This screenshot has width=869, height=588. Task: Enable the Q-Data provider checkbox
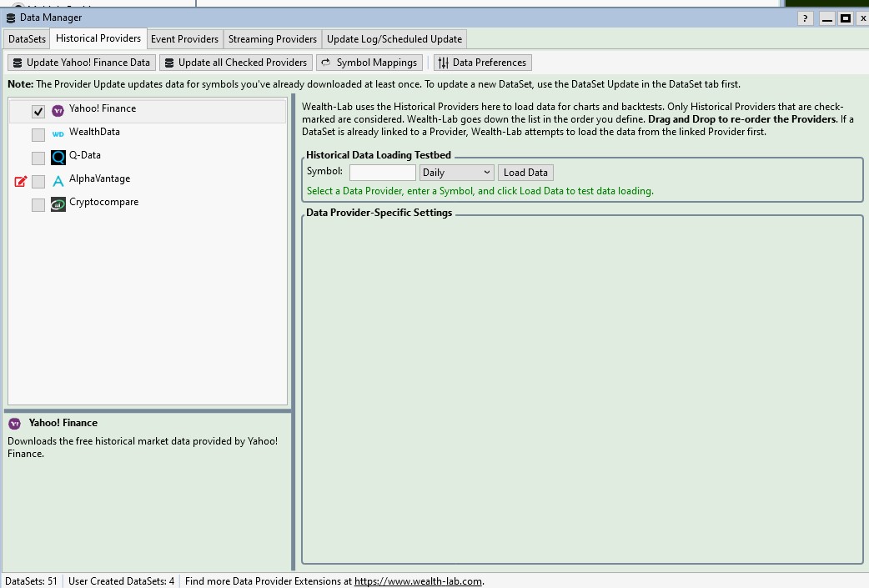click(38, 158)
